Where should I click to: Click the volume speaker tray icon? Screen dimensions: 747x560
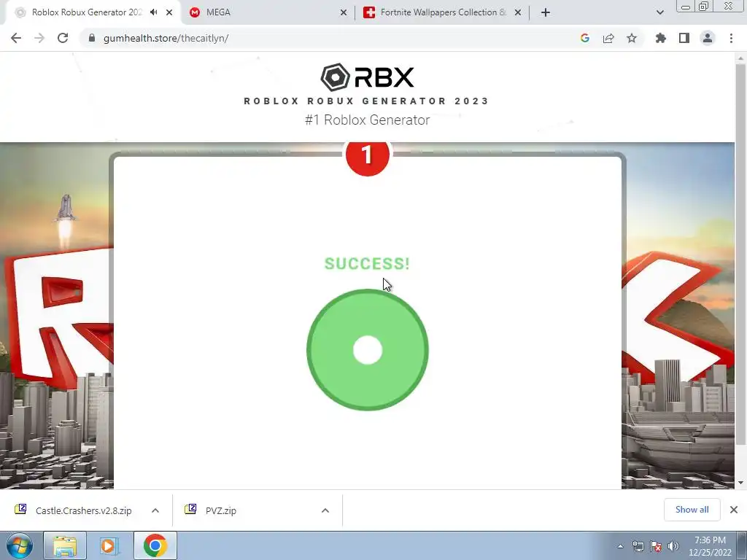click(673, 546)
